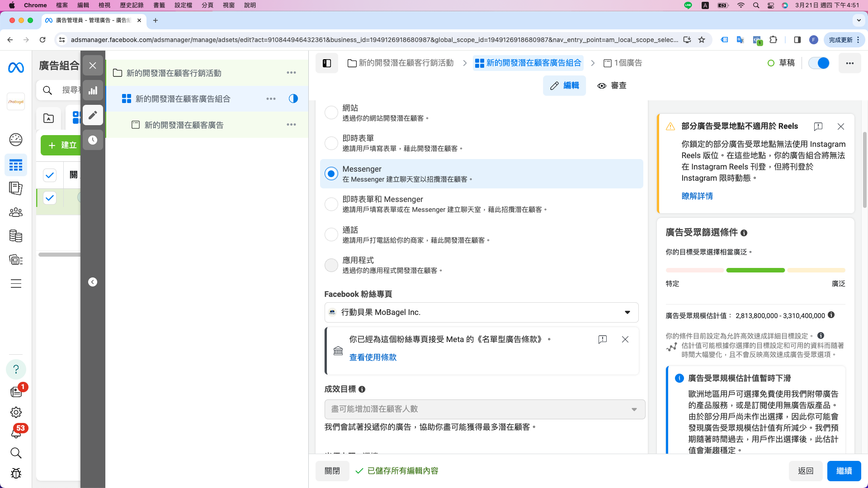Open notifications bell with 53 badge
Image resolution: width=868 pixels, height=488 pixels.
(16, 432)
